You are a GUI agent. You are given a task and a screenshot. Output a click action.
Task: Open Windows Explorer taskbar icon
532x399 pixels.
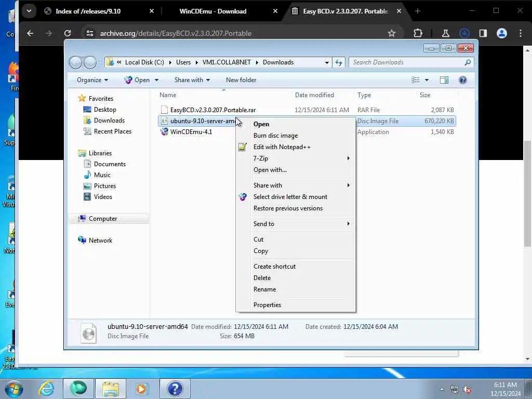coord(111,389)
